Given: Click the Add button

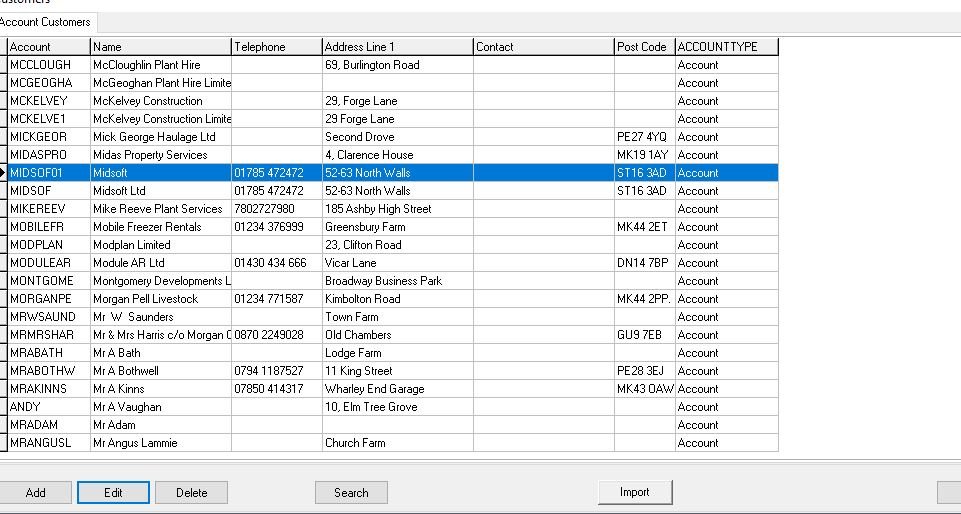Looking at the screenshot, I should (35, 493).
